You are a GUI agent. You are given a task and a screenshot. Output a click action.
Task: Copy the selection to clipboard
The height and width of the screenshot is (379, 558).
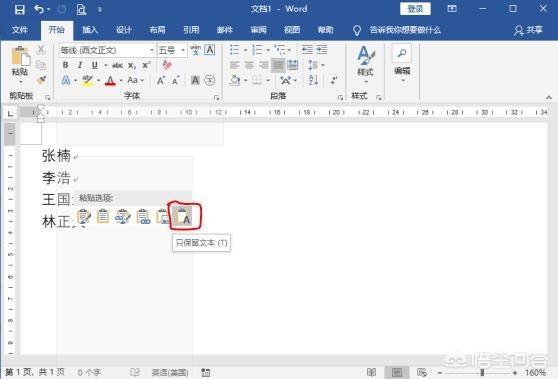[x=41, y=65]
